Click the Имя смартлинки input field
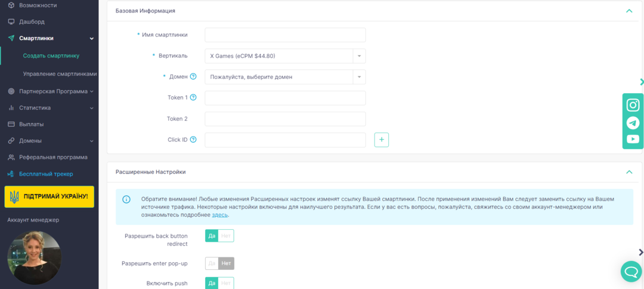This screenshot has height=289, width=644. (285, 35)
